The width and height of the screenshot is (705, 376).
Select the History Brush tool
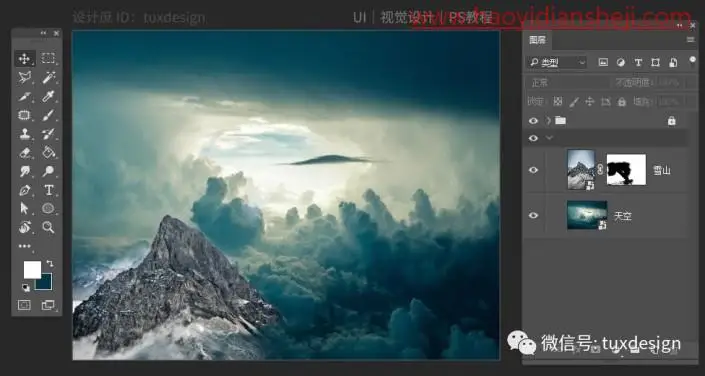48,134
